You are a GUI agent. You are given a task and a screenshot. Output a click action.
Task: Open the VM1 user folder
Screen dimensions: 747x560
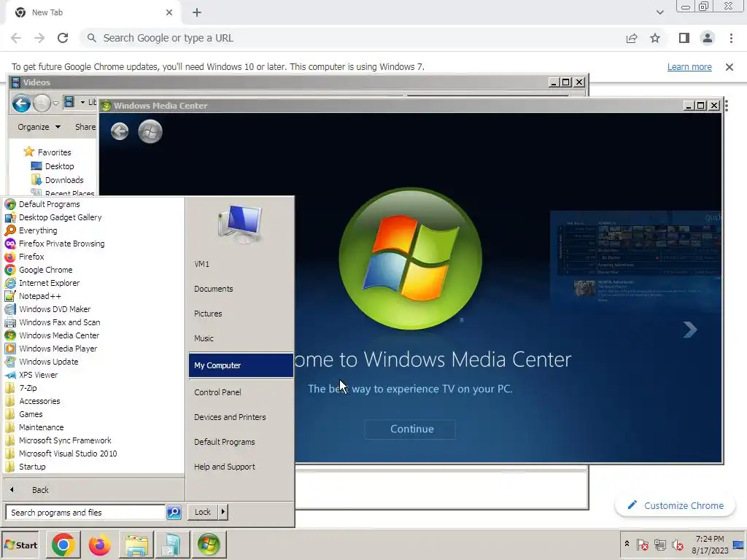coord(201,264)
